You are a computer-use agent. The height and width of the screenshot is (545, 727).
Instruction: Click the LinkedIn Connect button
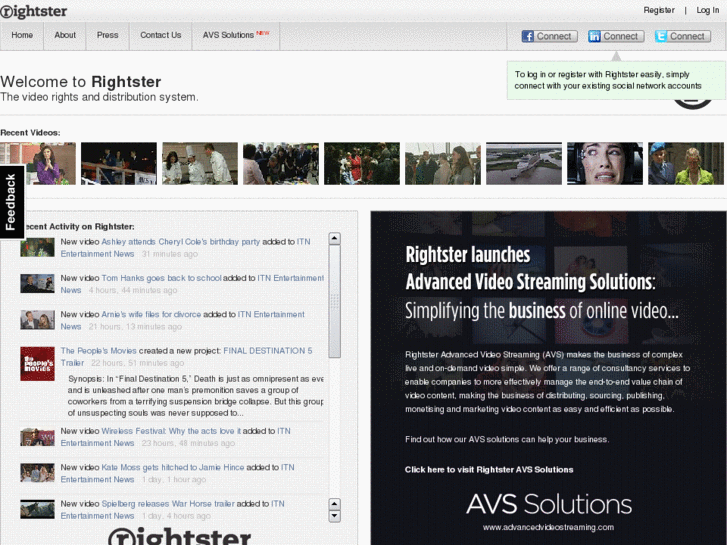(616, 36)
